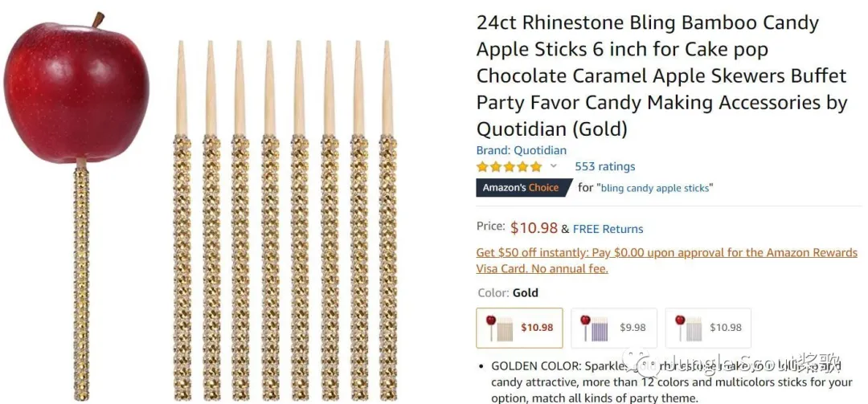Click the main product image of gold sticks
This screenshot has width=868, height=404.
tap(285, 217)
